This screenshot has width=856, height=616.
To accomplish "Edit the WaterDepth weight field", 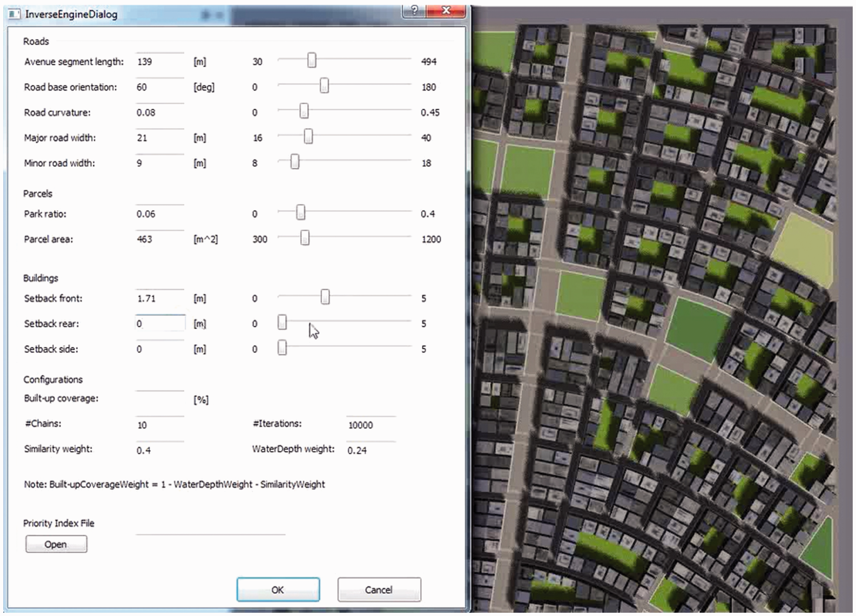I will coord(371,450).
